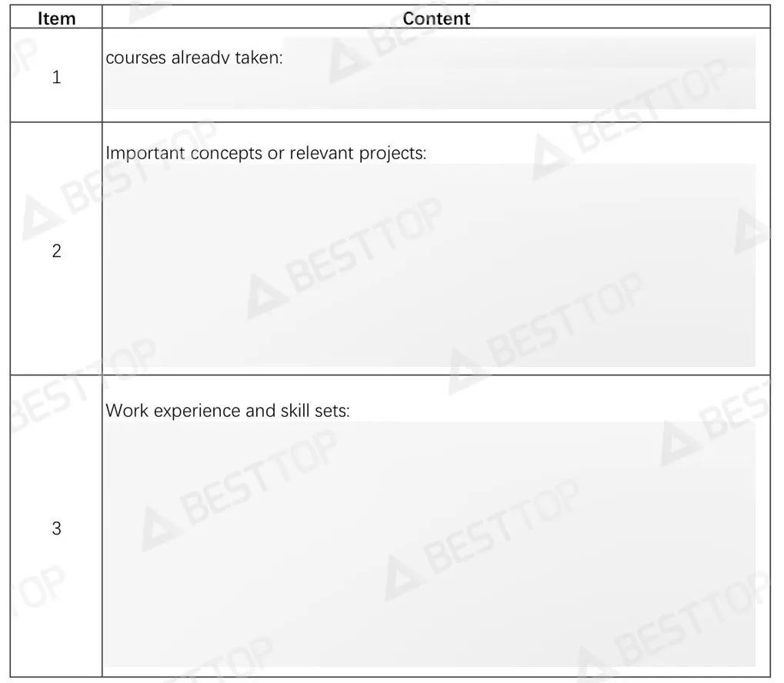
Task: Click the blurred area beside courses already taken
Action: pyautogui.click(x=519, y=72)
